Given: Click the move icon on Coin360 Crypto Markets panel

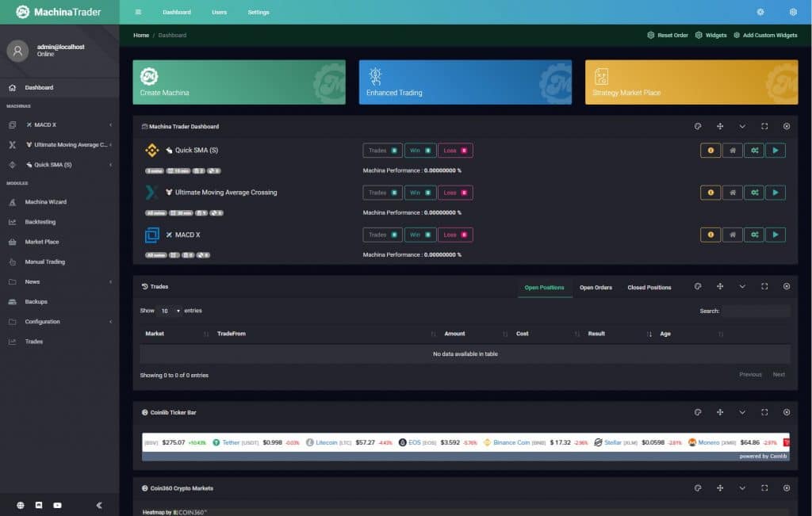Looking at the screenshot, I should click(x=720, y=488).
